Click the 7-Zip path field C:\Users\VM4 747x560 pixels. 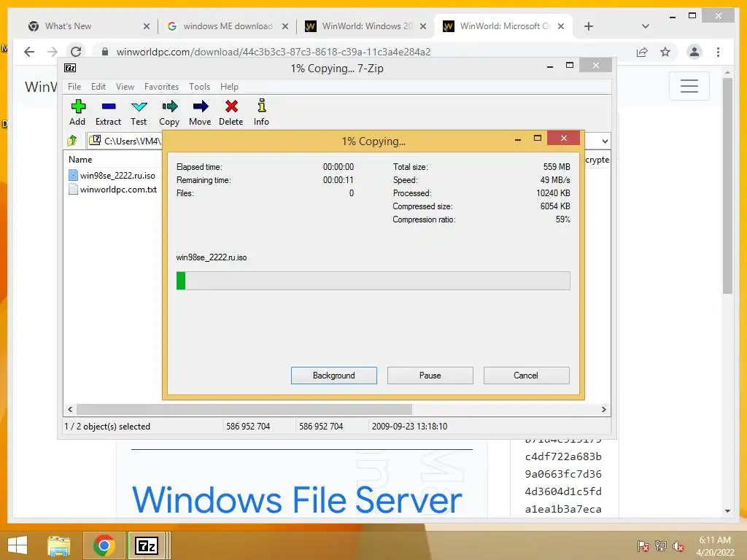pyautogui.click(x=126, y=141)
